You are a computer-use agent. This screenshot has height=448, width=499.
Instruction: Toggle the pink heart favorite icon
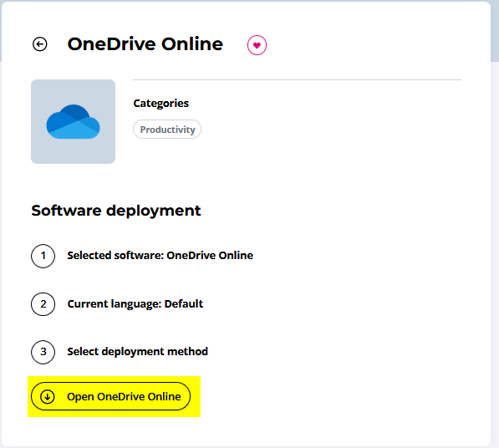pyautogui.click(x=257, y=45)
